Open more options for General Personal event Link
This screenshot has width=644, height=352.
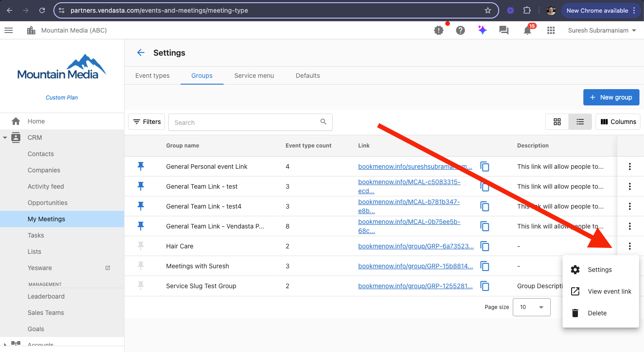click(x=630, y=166)
